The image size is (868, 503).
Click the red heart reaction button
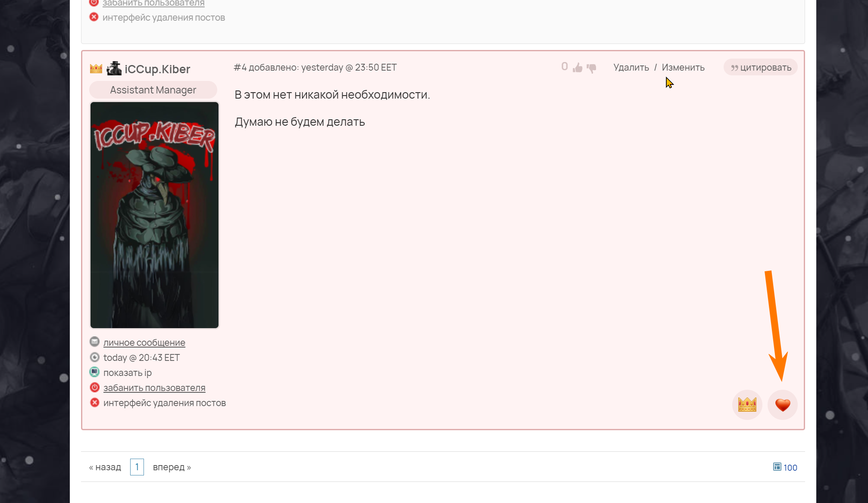point(782,405)
